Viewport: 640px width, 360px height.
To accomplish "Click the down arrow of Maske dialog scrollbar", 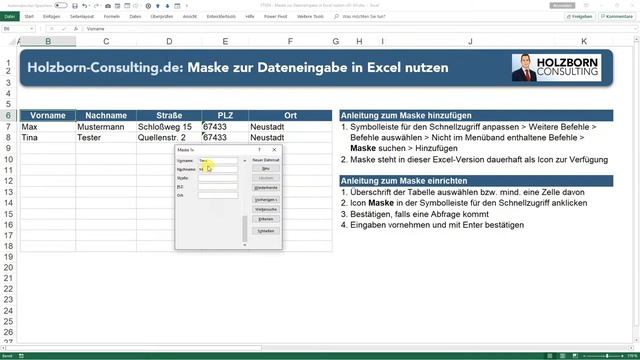I will [x=245, y=244].
